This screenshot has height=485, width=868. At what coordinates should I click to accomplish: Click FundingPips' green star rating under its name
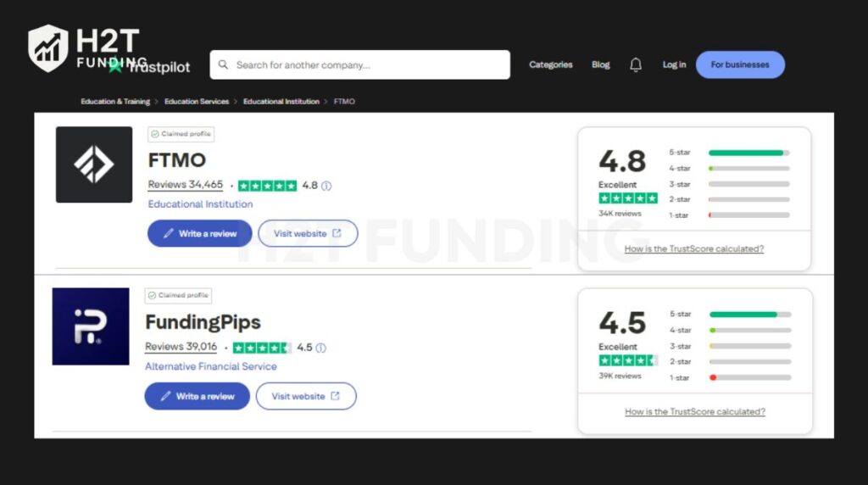262,348
